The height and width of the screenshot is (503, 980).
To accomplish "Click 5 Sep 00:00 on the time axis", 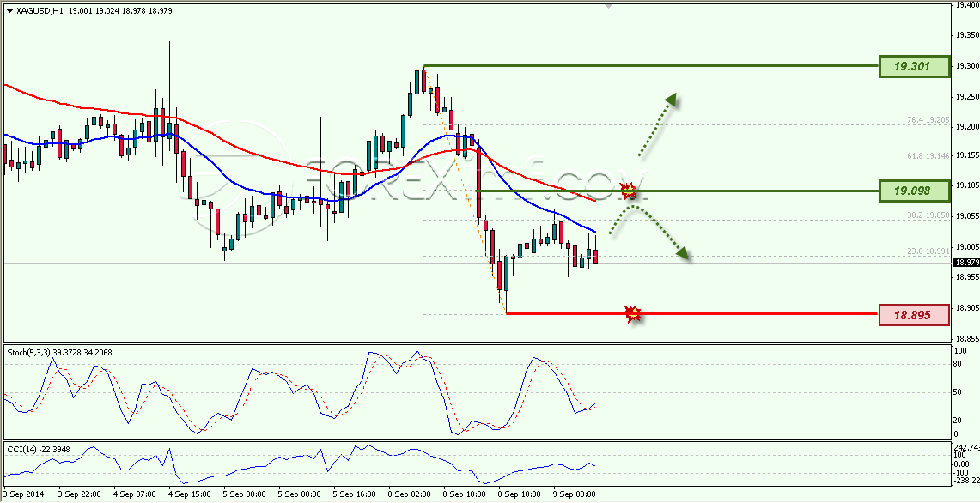I will pos(246,494).
